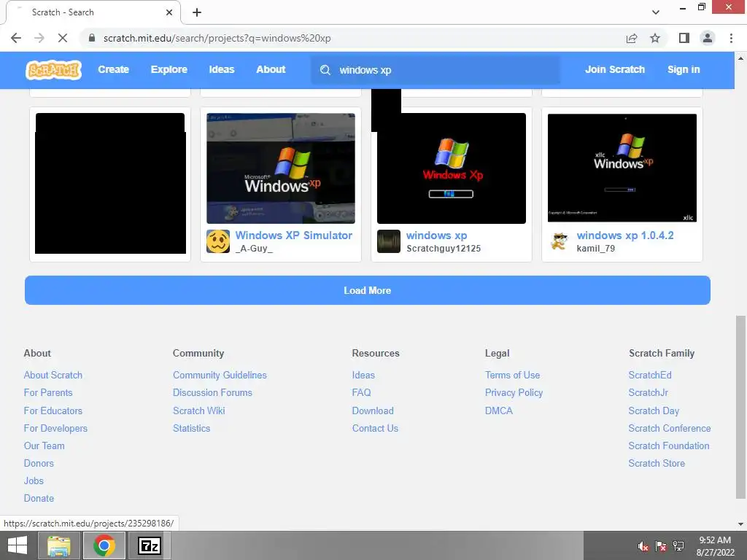Open windows xp thumbnail by Scratchguy12125
Image resolution: width=747 pixels, height=560 pixels.
click(451, 168)
